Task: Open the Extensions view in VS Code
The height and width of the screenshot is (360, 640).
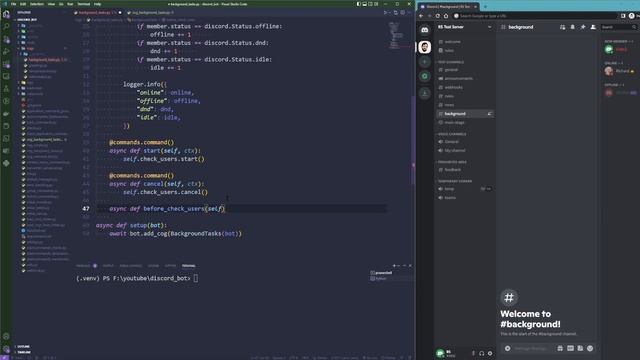Action: [x=6, y=64]
